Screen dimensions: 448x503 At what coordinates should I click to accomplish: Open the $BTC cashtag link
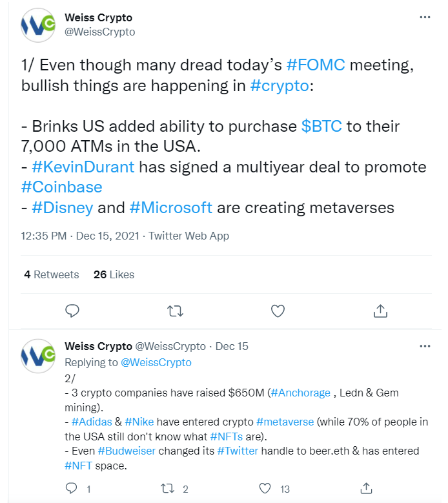[321, 126]
